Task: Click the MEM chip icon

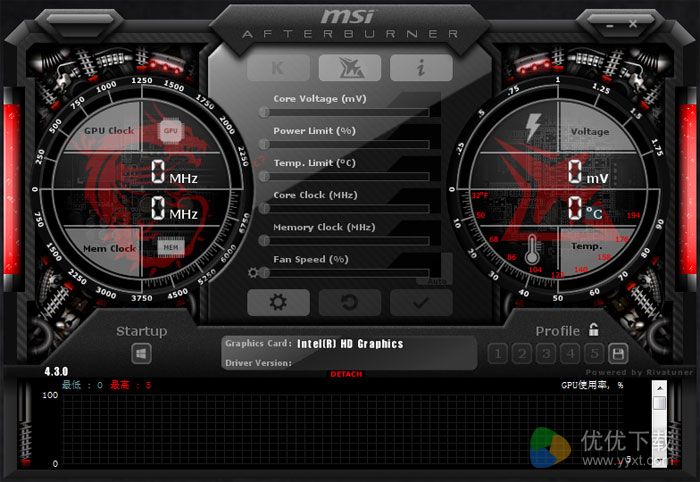Action: [x=171, y=247]
